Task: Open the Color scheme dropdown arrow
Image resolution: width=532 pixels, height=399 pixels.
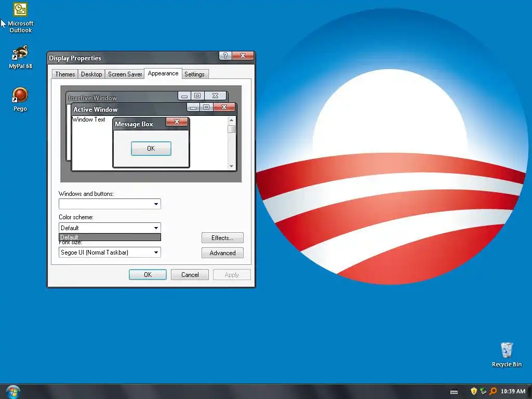Action: [156, 228]
